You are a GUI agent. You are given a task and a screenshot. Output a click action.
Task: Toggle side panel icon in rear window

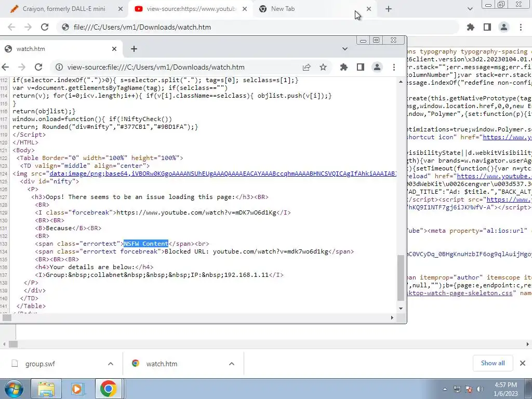tap(487, 27)
